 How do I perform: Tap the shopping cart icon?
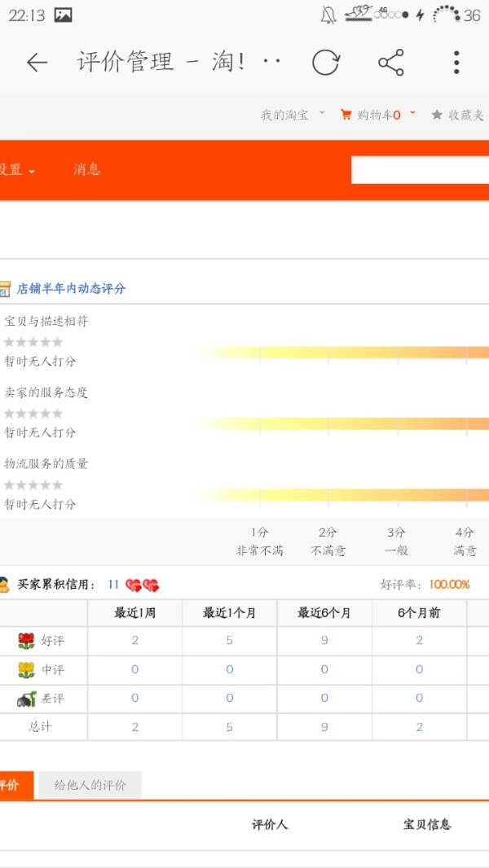(346, 115)
